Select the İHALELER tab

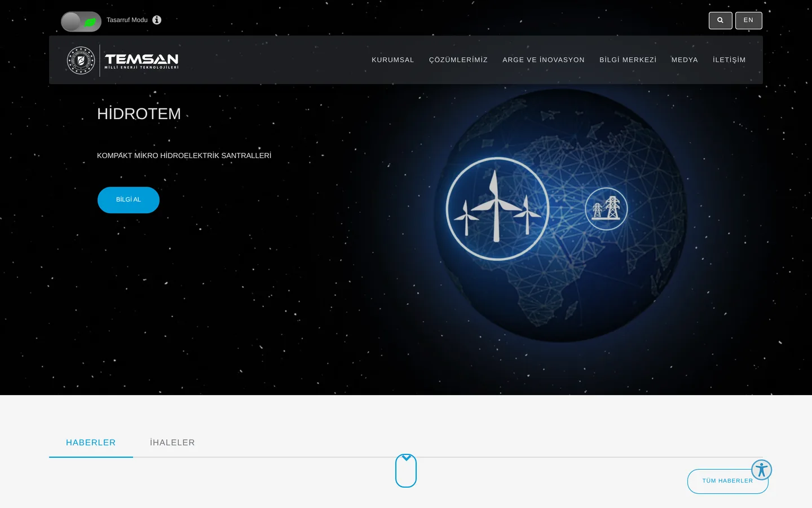coord(173,443)
